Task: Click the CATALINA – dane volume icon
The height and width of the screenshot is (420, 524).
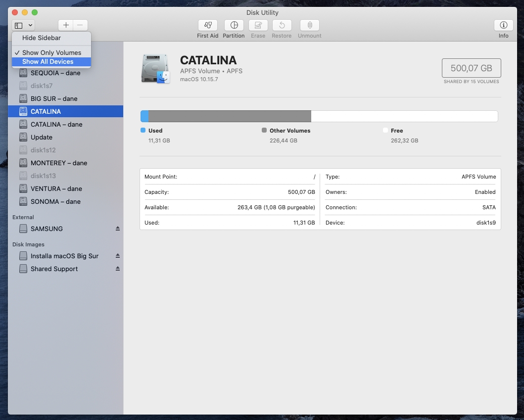Action: [x=23, y=124]
